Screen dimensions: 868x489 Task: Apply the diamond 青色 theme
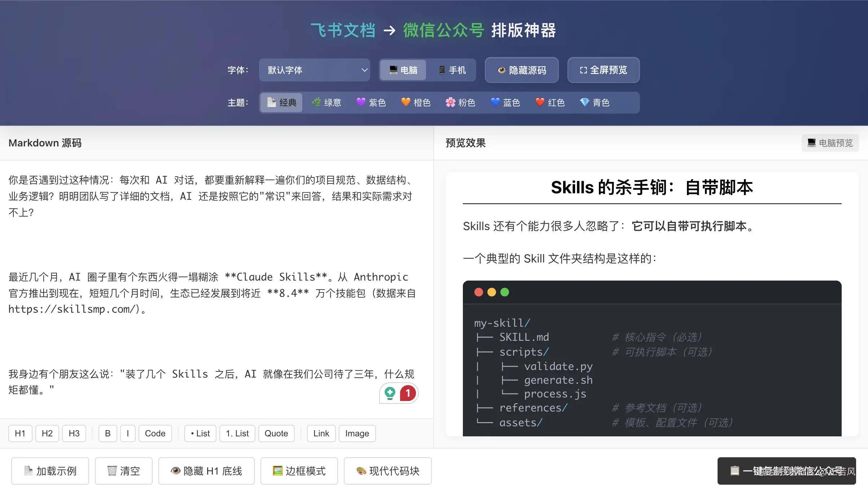595,103
